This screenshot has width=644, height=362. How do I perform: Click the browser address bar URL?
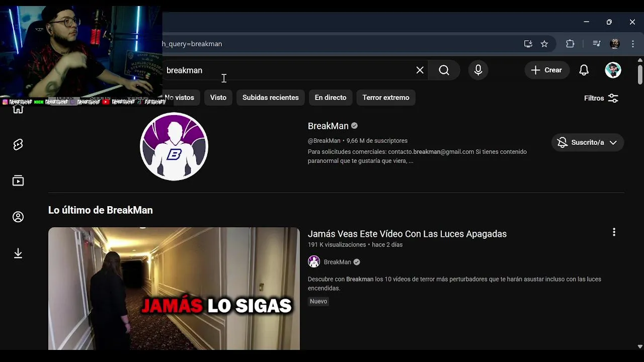[x=192, y=44]
